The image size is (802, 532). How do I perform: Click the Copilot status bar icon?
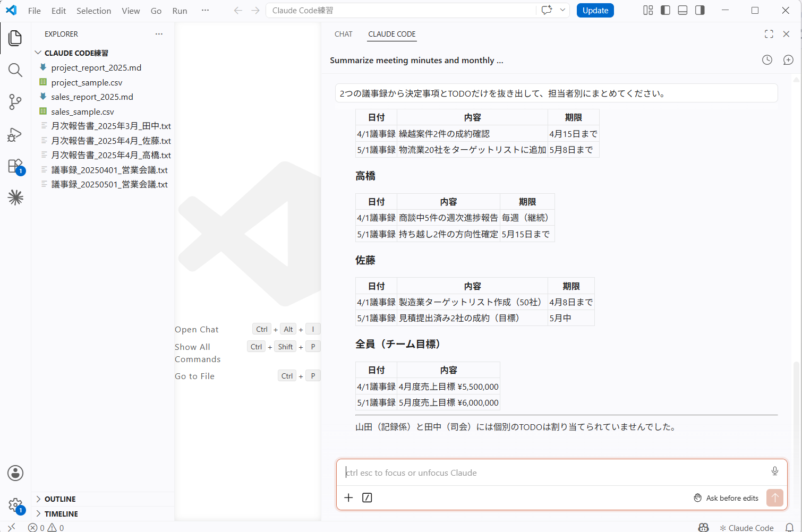pos(703,527)
